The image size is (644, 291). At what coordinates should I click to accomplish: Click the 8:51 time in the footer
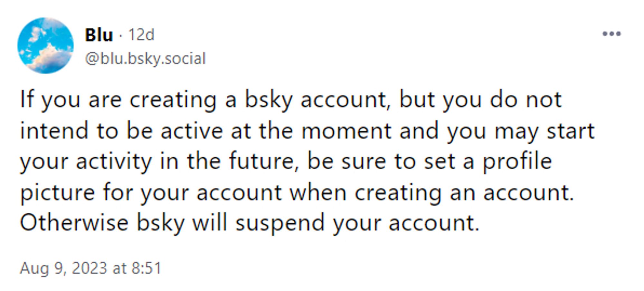coord(147,268)
